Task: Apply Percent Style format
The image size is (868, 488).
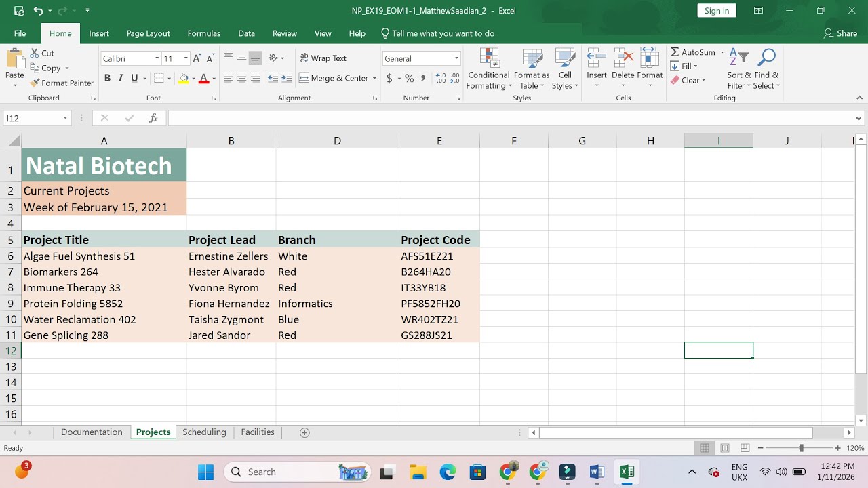Action: click(x=410, y=79)
